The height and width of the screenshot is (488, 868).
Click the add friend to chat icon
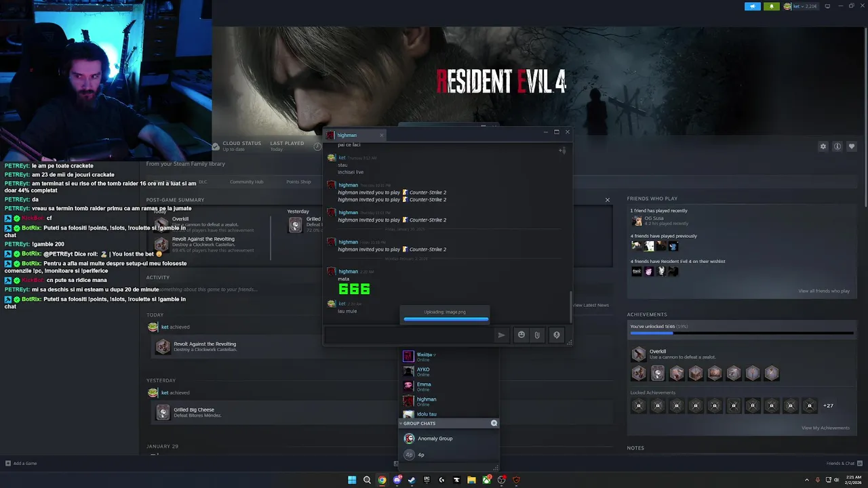tap(562, 150)
